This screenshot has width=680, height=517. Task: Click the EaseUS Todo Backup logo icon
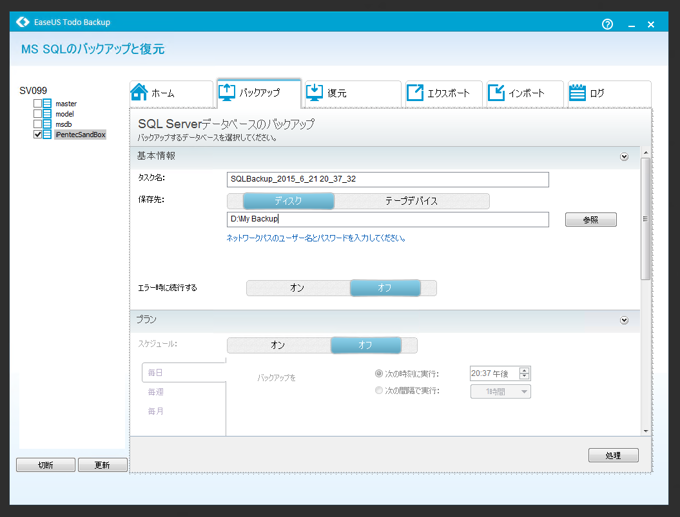23,22
